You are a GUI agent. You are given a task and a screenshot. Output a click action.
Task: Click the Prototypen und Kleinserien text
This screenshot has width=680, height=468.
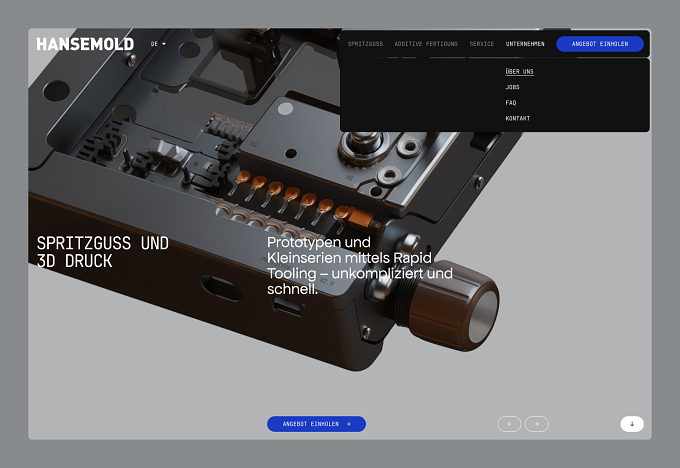(x=360, y=265)
